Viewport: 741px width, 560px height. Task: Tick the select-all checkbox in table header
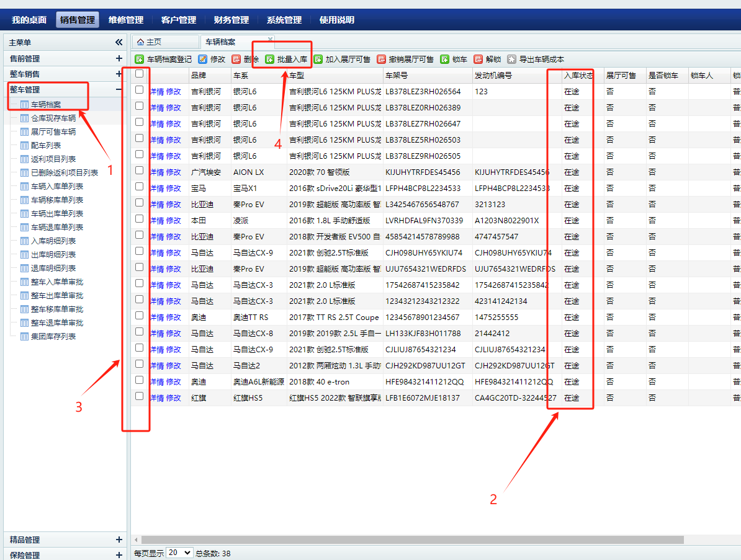[140, 74]
